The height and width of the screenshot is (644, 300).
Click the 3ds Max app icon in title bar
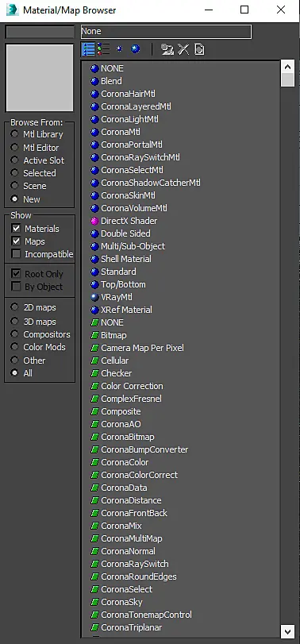point(13,10)
